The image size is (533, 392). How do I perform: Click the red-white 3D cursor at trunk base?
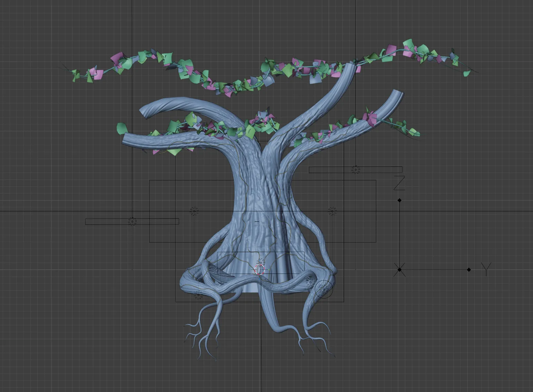pos(260,270)
